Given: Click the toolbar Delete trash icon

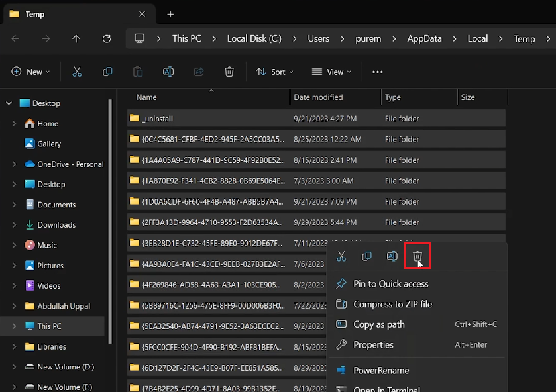Looking at the screenshot, I should [x=229, y=72].
